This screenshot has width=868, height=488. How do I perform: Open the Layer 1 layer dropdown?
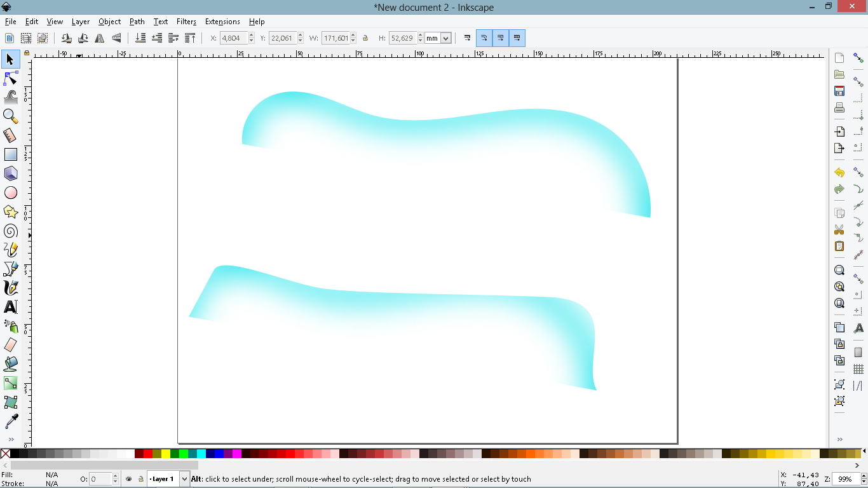[x=185, y=479]
